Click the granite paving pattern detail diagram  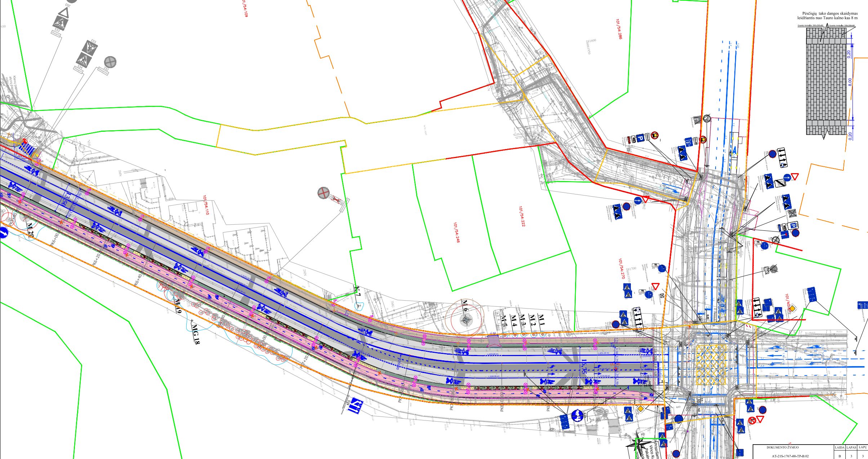(826, 82)
